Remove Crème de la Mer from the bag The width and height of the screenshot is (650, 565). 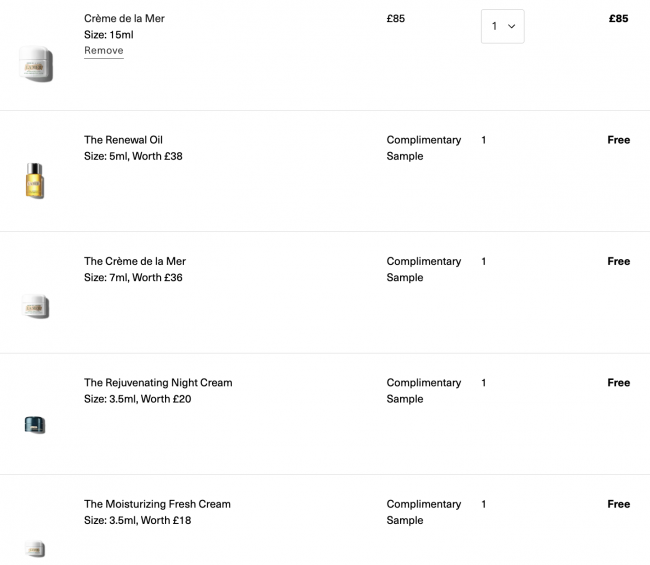pyautogui.click(x=104, y=51)
